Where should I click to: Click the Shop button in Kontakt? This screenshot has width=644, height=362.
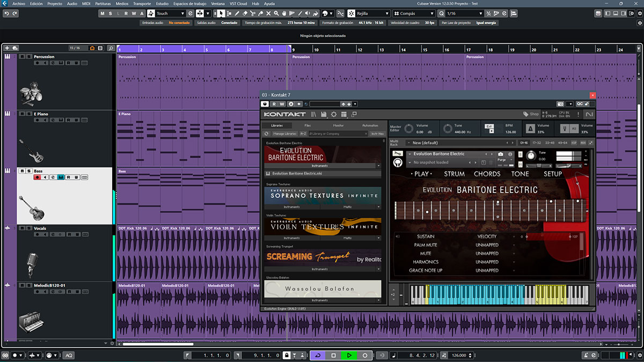coord(531,114)
